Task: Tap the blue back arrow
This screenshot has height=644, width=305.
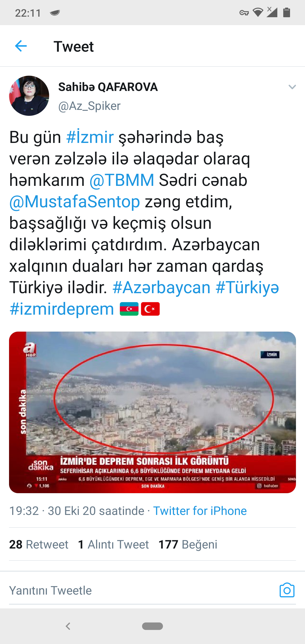Action: click(x=21, y=46)
